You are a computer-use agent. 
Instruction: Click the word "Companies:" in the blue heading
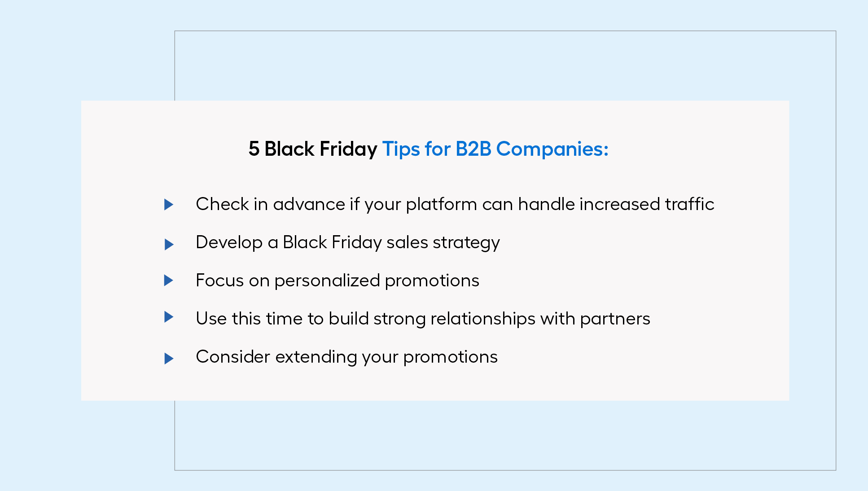pyautogui.click(x=552, y=149)
